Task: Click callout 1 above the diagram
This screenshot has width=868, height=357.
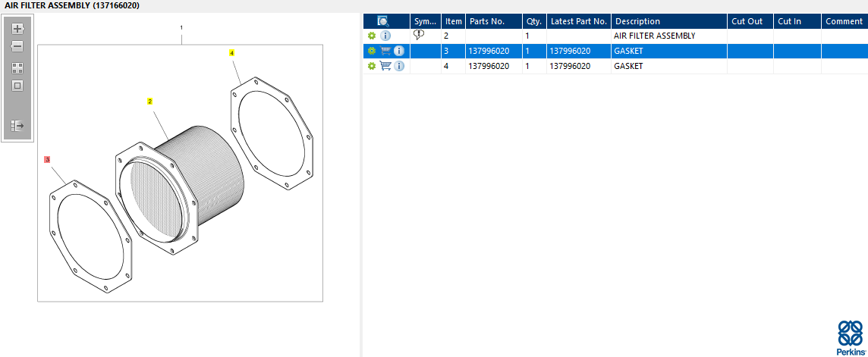Action: pos(181,27)
